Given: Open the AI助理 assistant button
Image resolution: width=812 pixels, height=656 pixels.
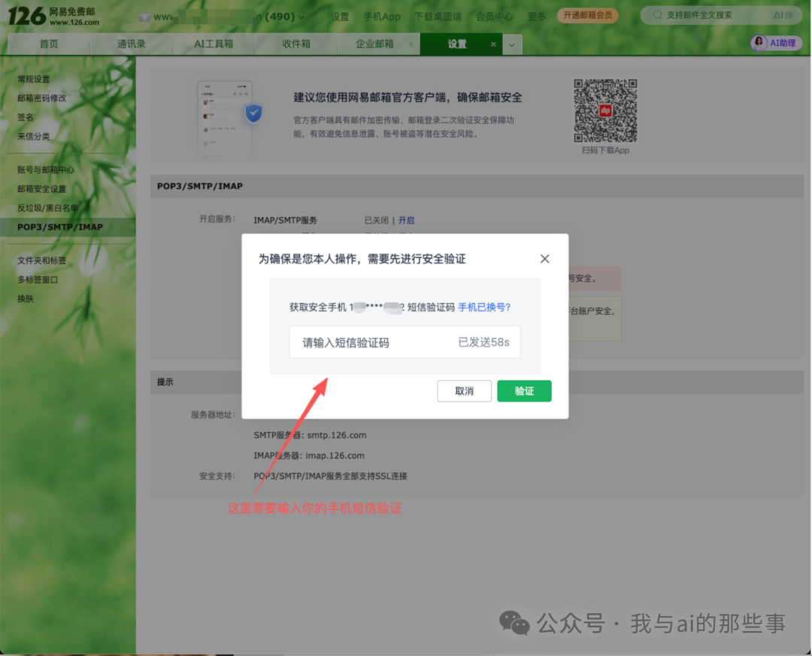Looking at the screenshot, I should [776, 43].
